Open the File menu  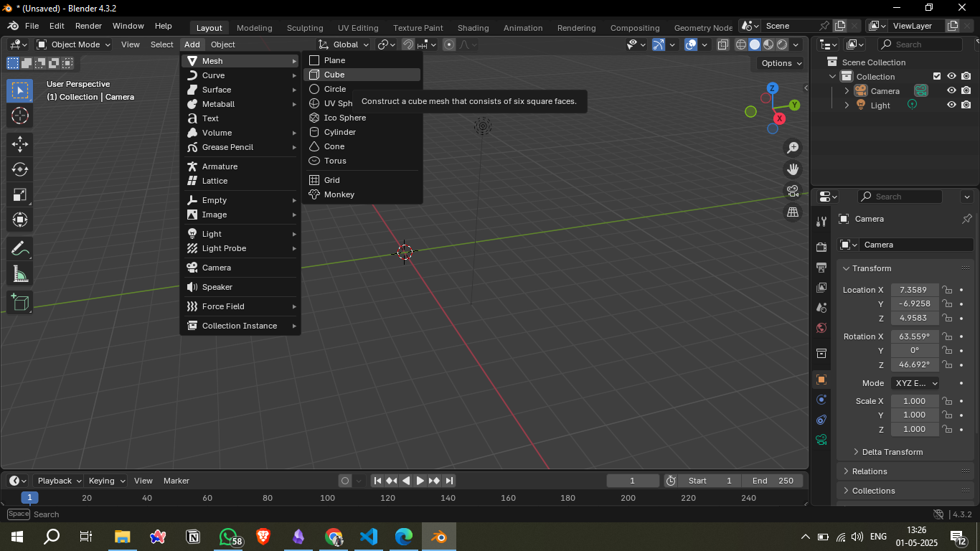(32, 26)
